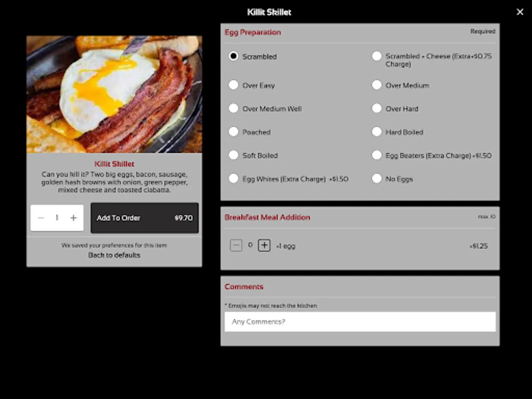Pick the Over Hard egg option
The width and height of the screenshot is (532, 399).
tap(377, 108)
